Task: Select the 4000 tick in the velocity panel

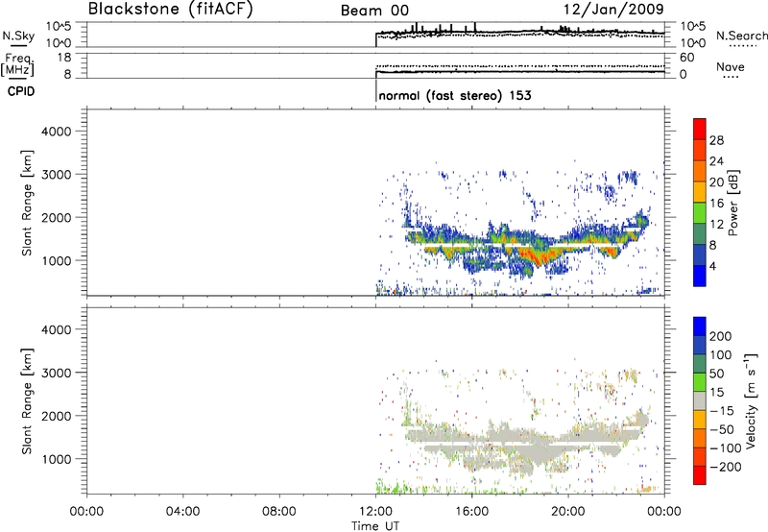Action: 56,329
